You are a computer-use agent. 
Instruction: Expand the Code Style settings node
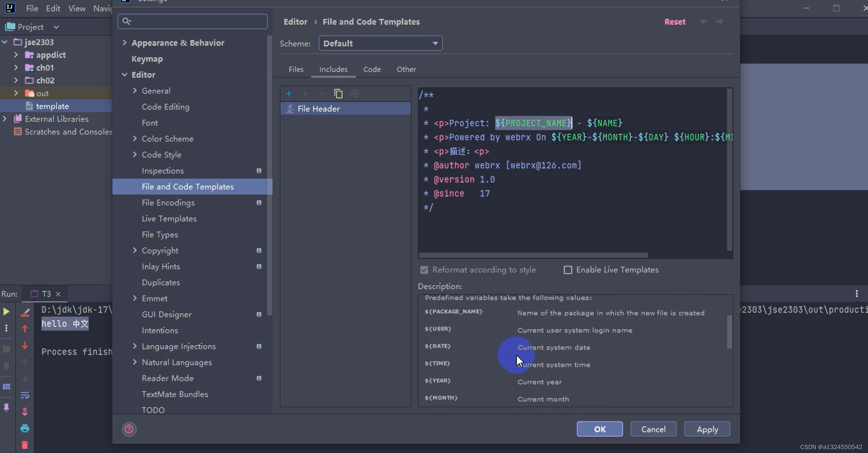pos(135,154)
